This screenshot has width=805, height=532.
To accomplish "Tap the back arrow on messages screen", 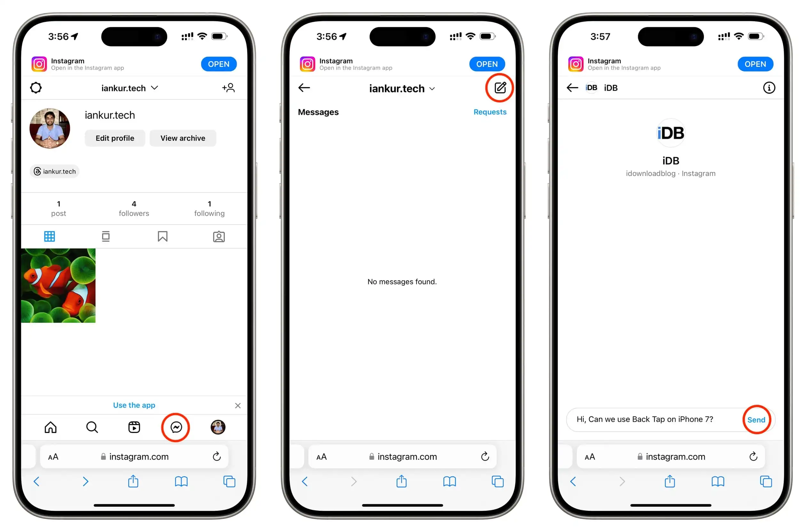I will (304, 88).
